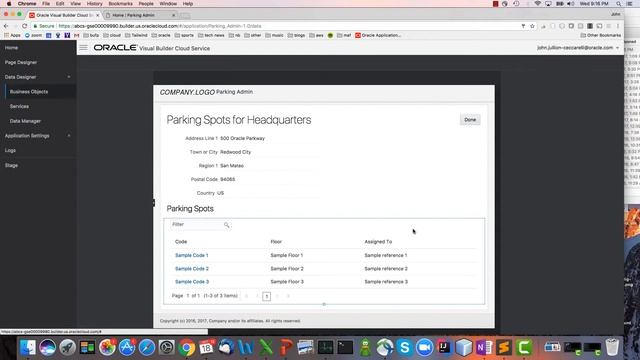Viewport: 640px width, 360px height.
Task: Open Terminal app in dock
Action: coord(345,347)
